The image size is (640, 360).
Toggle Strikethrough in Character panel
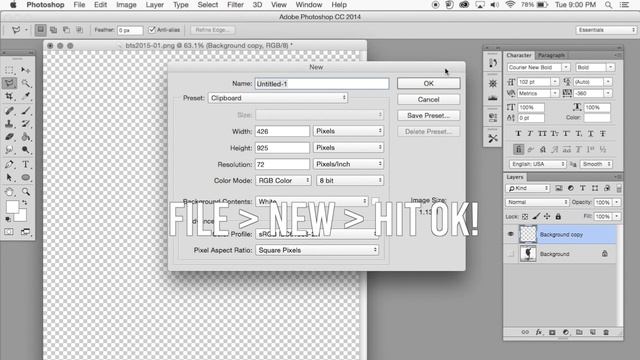(x=603, y=133)
